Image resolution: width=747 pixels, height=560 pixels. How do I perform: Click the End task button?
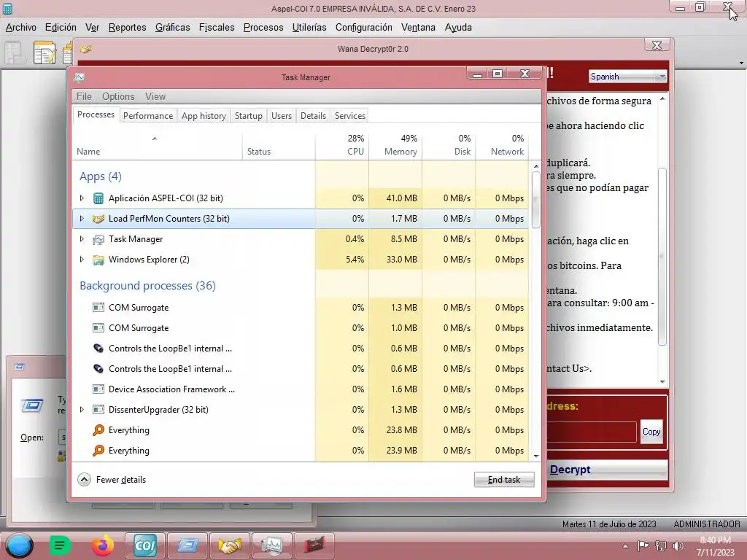tap(504, 480)
